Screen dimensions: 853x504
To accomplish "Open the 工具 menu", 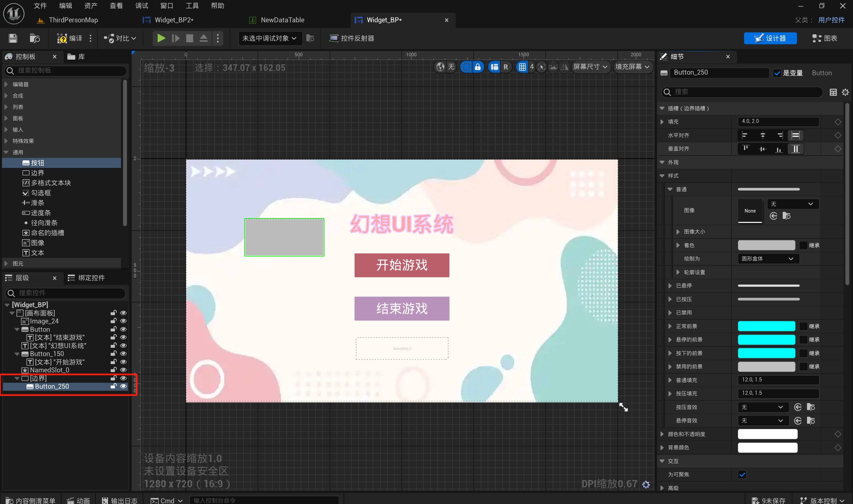I will [192, 6].
